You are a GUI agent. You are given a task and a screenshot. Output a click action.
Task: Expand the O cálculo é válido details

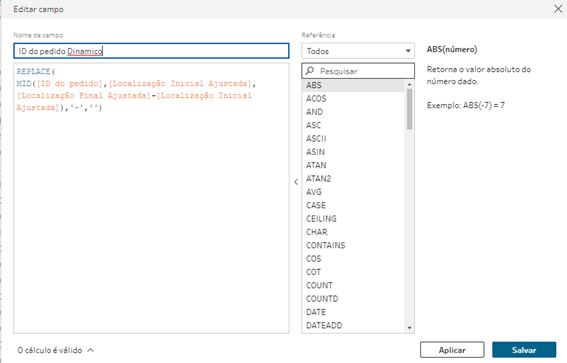(x=55, y=350)
